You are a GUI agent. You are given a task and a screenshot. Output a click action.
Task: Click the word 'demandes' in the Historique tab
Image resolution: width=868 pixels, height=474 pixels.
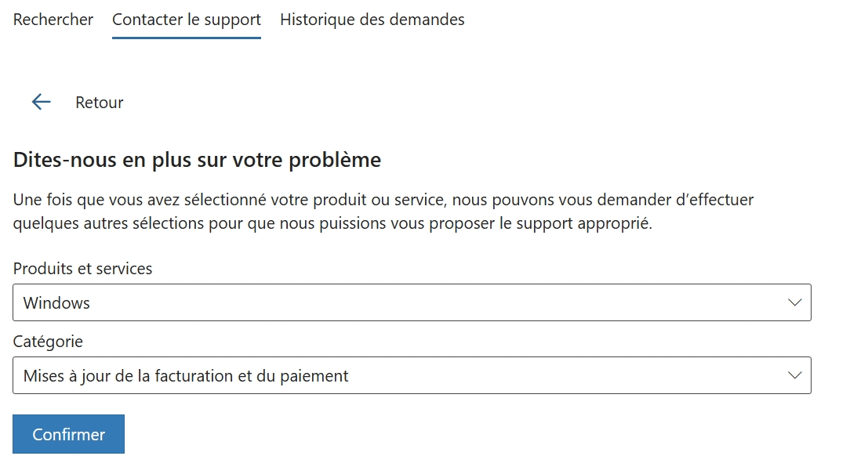coord(429,20)
